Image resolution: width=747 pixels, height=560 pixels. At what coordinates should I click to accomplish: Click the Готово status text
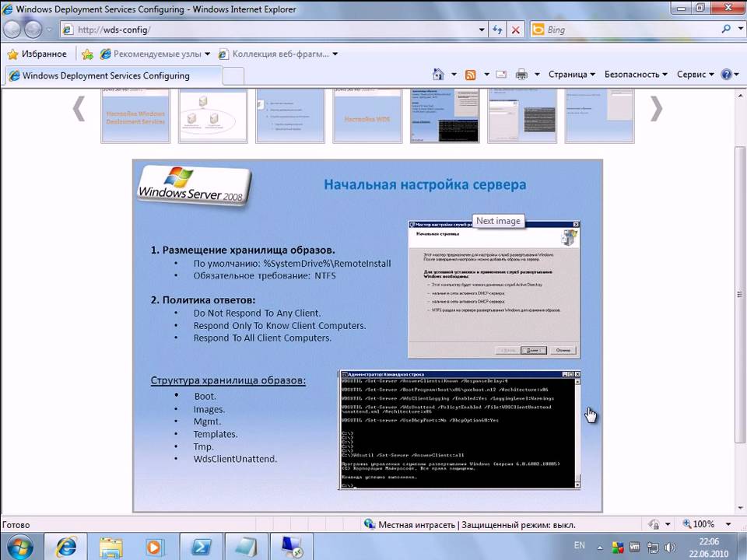[16, 525]
